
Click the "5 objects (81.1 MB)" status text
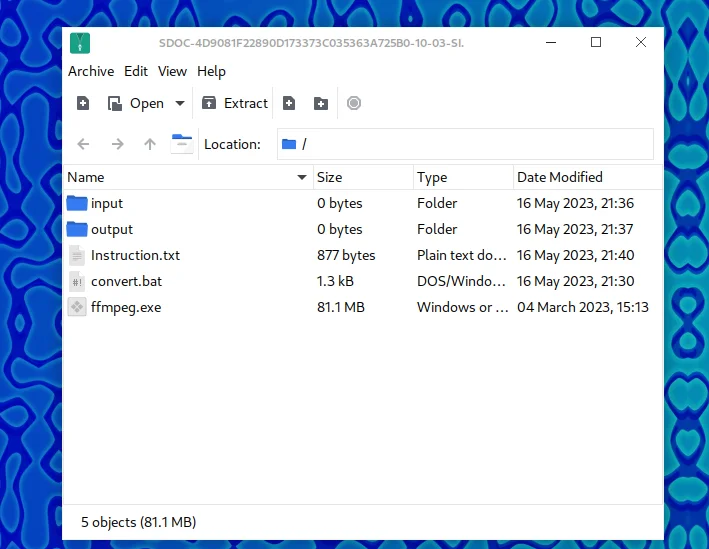click(x=138, y=522)
